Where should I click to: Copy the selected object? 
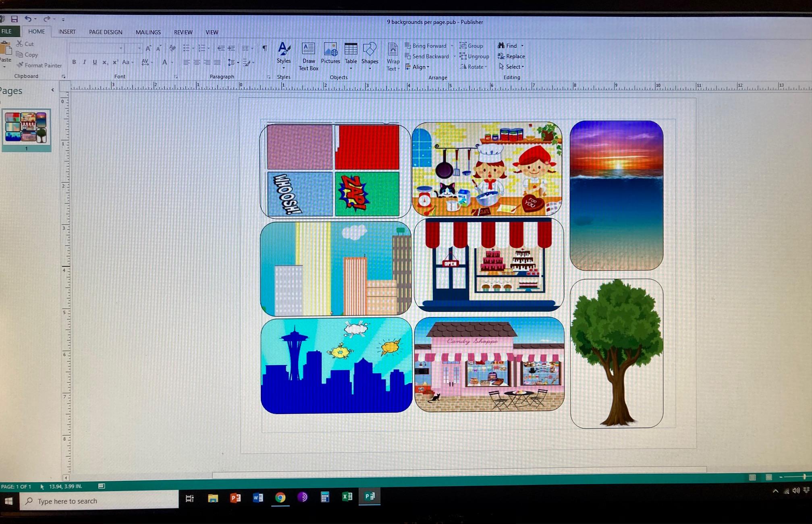27,54
